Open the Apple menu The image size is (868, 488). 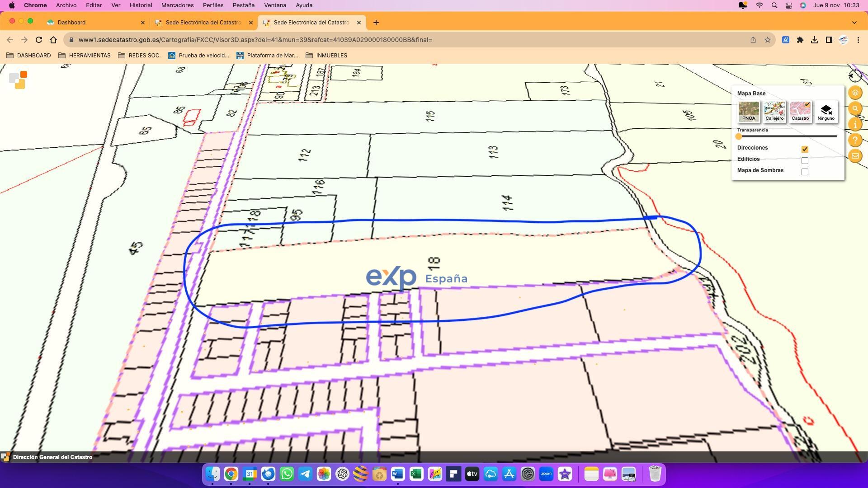click(12, 5)
